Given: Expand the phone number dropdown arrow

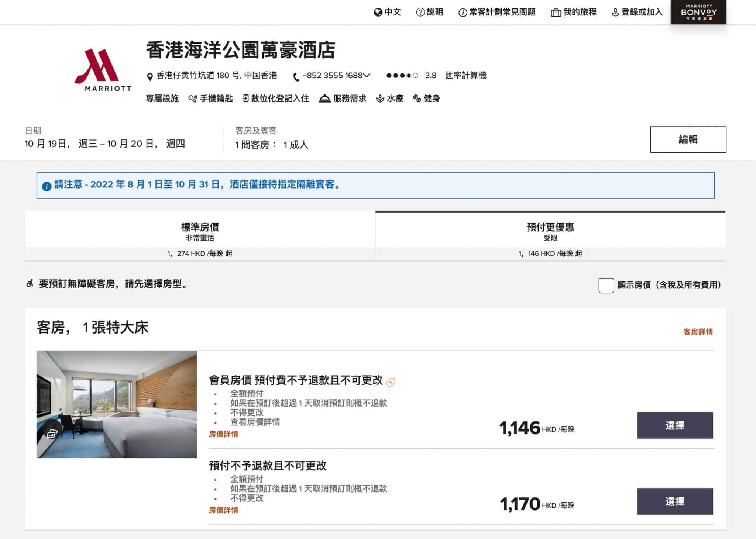Looking at the screenshot, I should click(x=367, y=76).
